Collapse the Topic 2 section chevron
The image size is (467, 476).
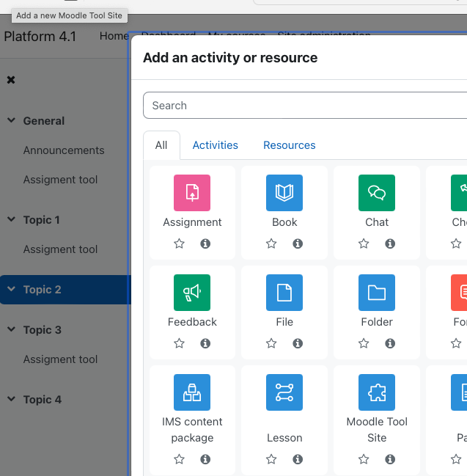point(11,289)
